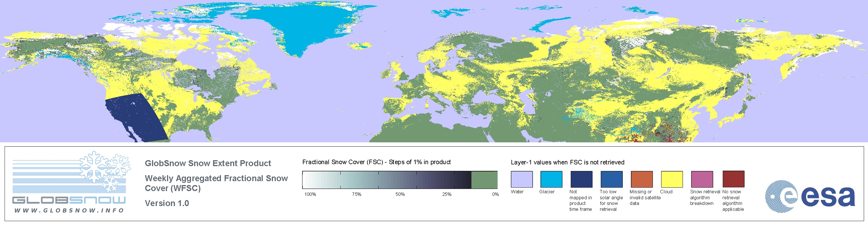
Task: Click the 'Water' legend label
Action: 517,192
